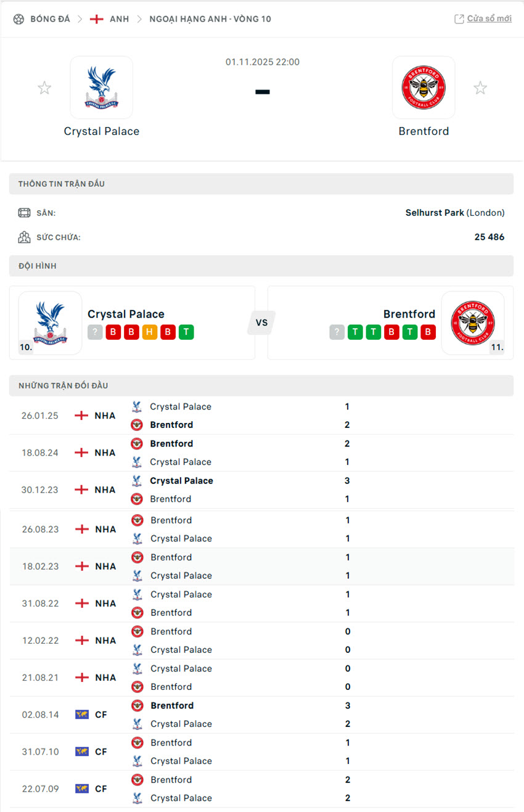Click the green T badge in Crystal Palace form
Image resolution: width=524 pixels, height=812 pixels.
coord(186,332)
